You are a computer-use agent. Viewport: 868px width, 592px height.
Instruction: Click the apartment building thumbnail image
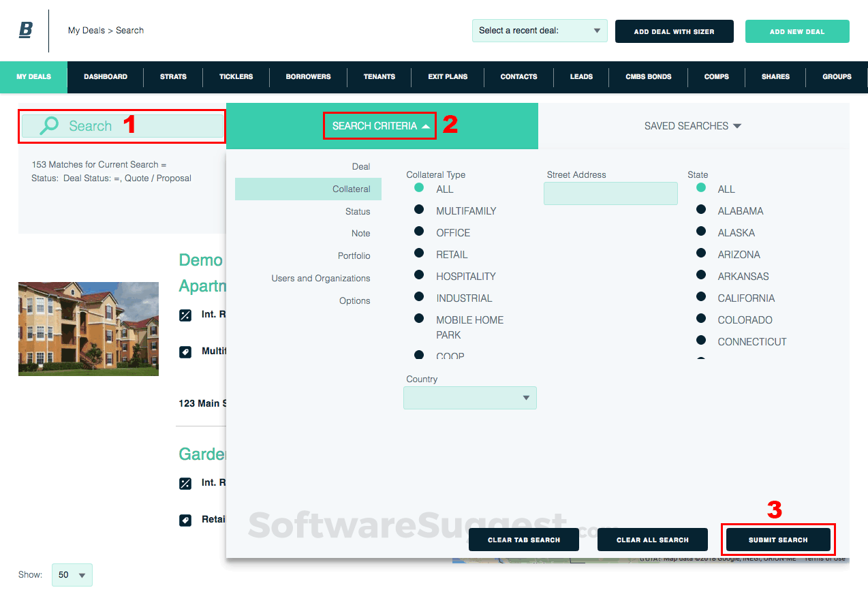point(88,329)
